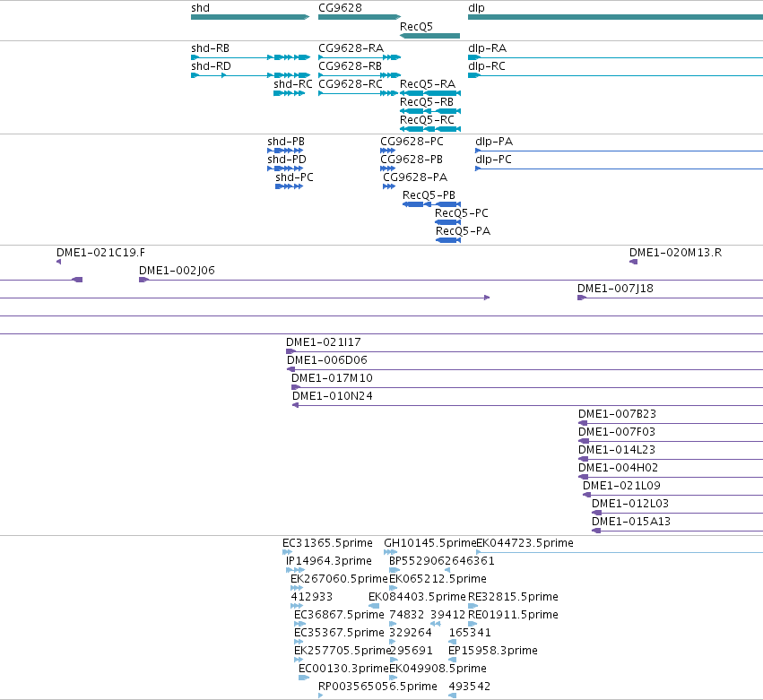Viewport: 763px width, 700px height.
Task: Click the DME1-007F03 clone label
Action: (617, 433)
